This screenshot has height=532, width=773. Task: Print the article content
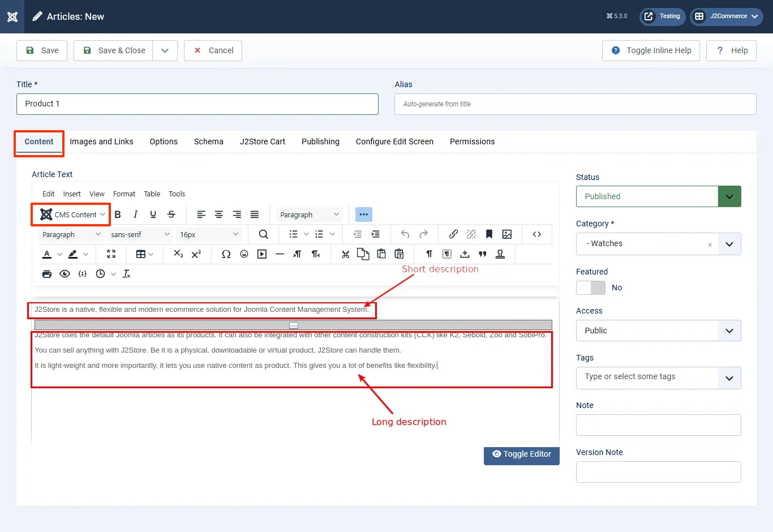47,274
